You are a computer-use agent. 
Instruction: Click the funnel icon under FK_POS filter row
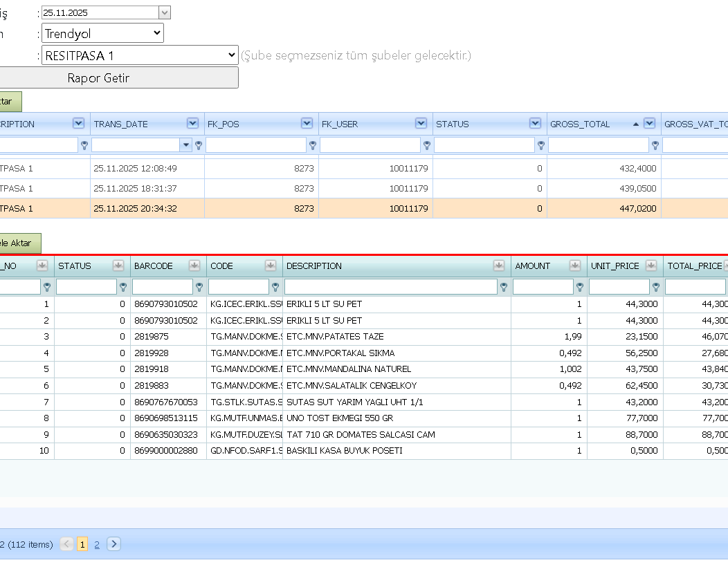pyautogui.click(x=313, y=145)
